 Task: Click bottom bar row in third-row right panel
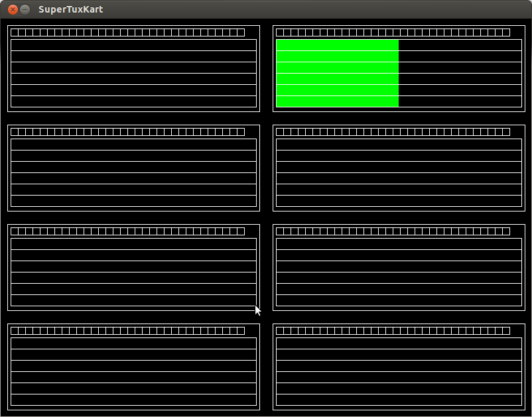(x=399, y=300)
